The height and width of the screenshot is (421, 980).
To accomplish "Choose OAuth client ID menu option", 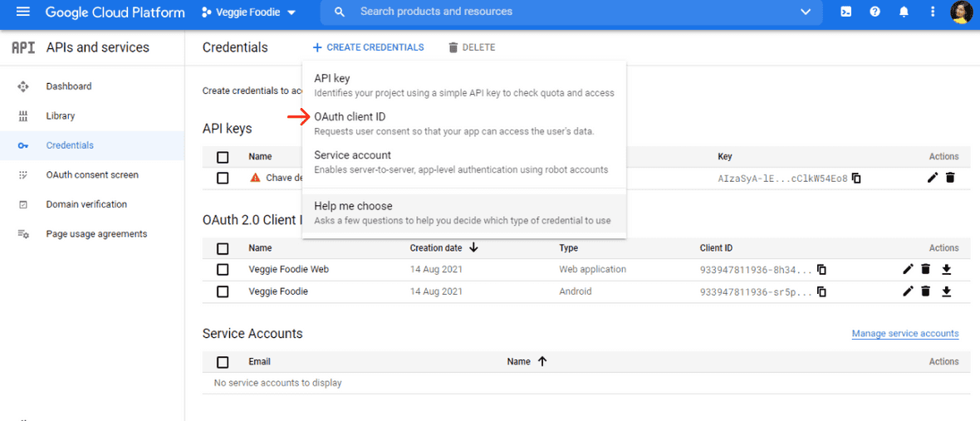I will 463,124.
